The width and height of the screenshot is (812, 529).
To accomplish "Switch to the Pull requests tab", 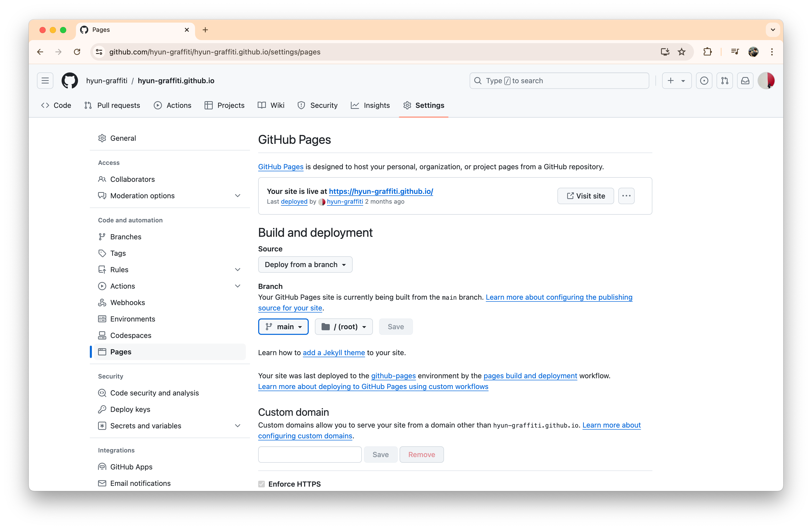I will point(112,105).
